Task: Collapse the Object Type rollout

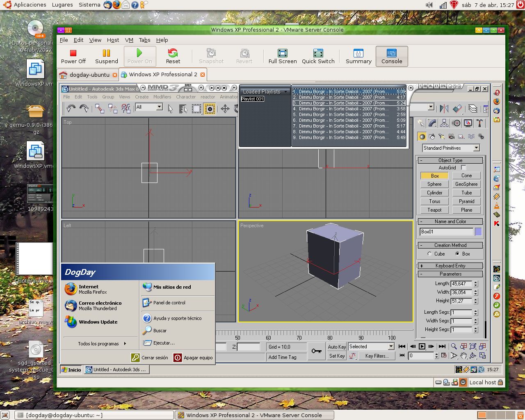Action: [450, 160]
